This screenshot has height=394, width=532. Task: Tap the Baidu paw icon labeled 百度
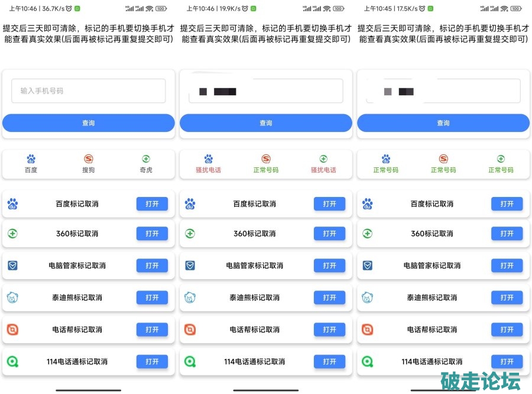pos(31,159)
